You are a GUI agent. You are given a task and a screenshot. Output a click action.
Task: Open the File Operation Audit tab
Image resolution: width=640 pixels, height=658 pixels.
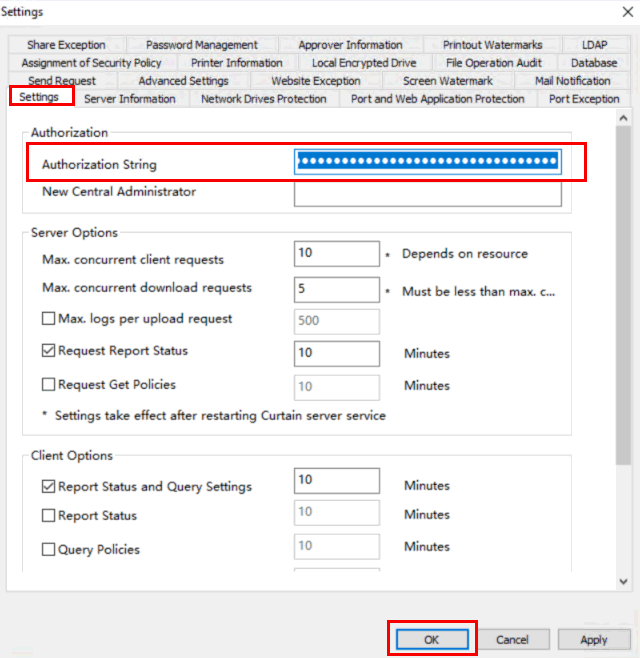tap(494, 63)
